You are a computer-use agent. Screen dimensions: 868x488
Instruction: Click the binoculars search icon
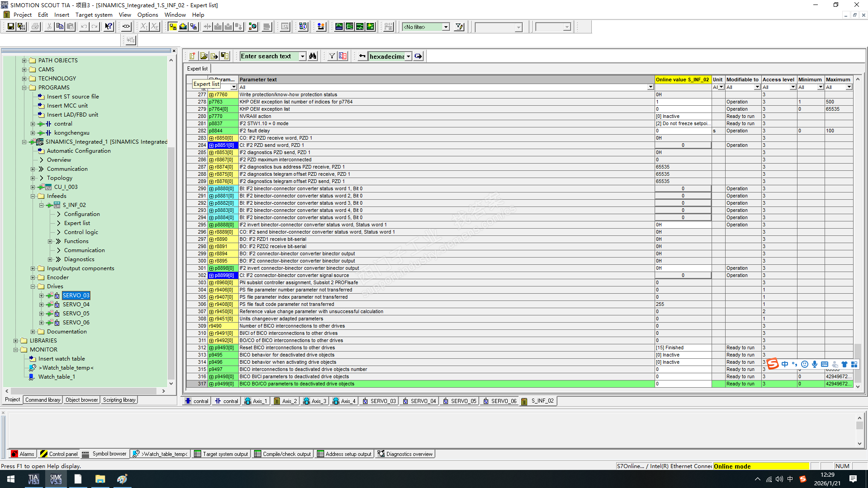click(313, 56)
